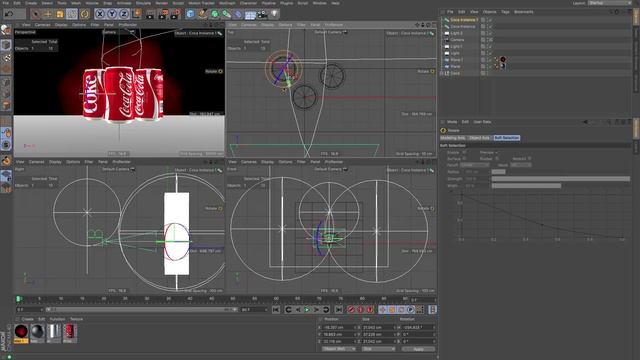640x360 pixels.
Task: Click the Light object icon
Action: (274, 14)
